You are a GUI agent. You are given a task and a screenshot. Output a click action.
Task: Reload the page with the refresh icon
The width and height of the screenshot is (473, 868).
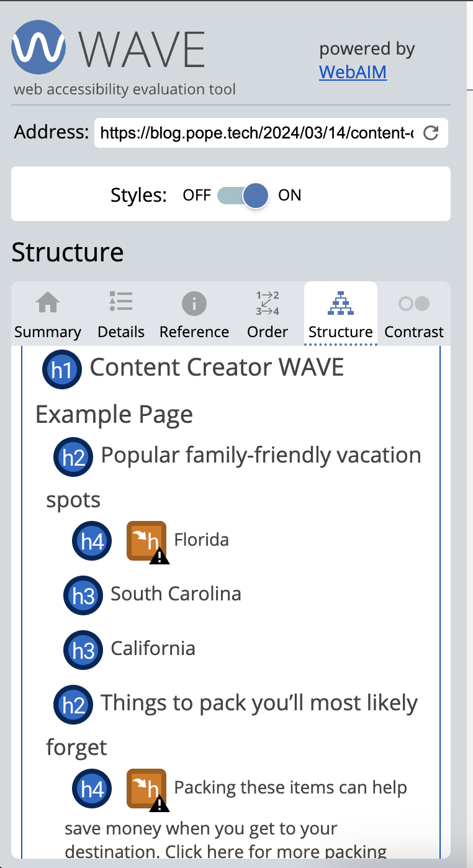pyautogui.click(x=431, y=132)
